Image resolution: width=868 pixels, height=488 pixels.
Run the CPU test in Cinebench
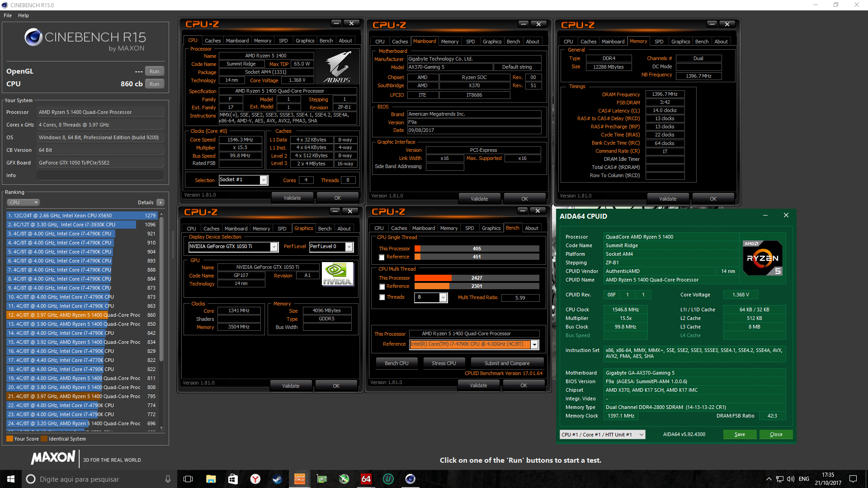tap(154, 84)
